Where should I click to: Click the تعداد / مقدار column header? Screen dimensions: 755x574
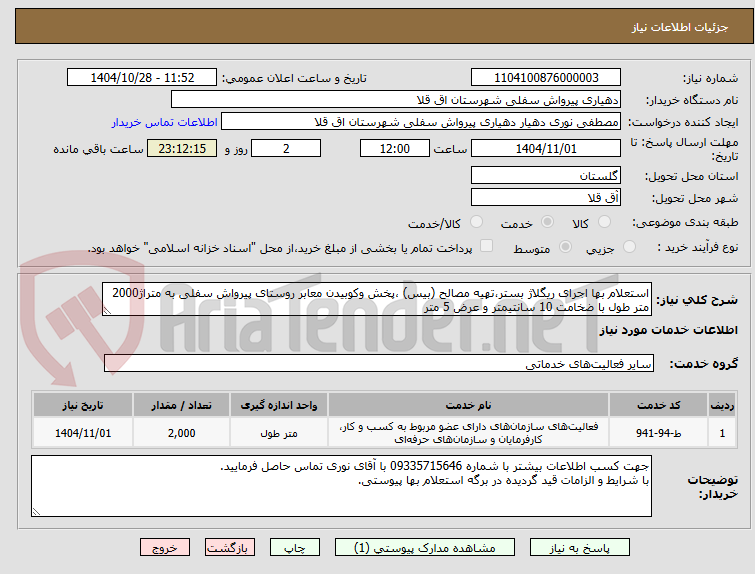pos(182,405)
